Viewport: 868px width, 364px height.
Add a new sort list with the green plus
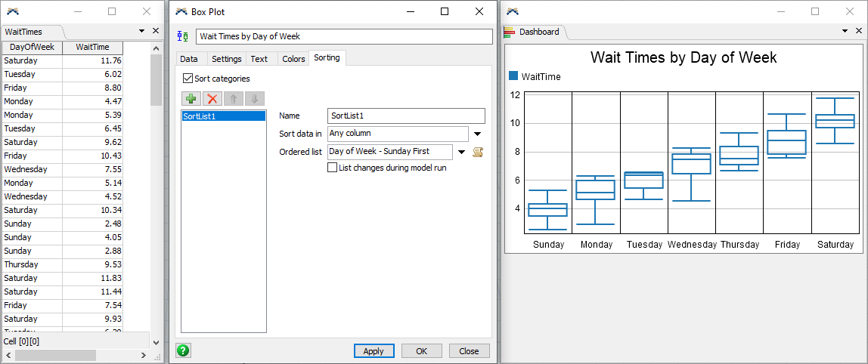coord(191,99)
